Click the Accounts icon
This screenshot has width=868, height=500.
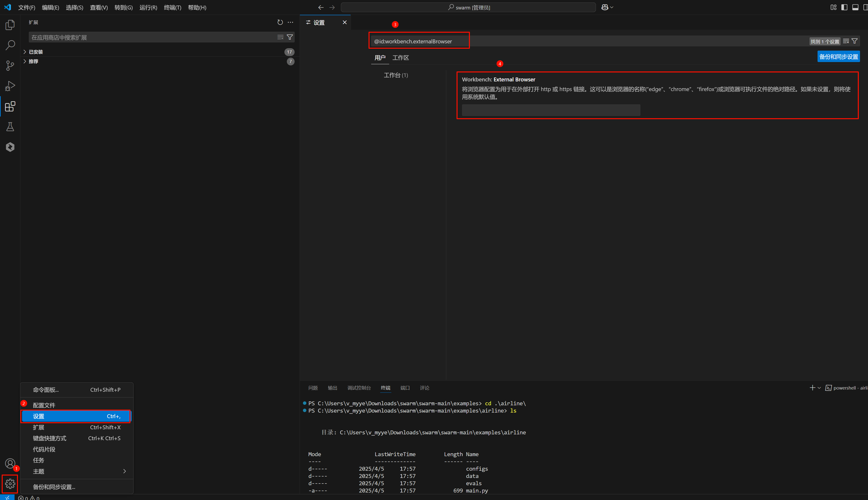(10, 463)
